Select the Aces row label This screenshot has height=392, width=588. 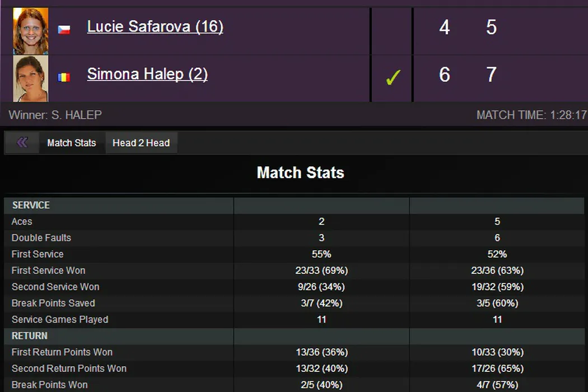click(x=22, y=222)
